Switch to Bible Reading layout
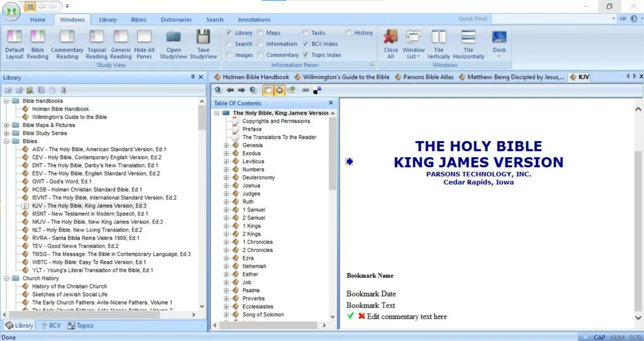 click(x=37, y=44)
